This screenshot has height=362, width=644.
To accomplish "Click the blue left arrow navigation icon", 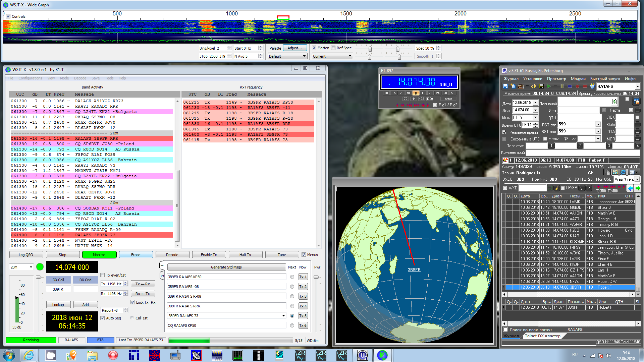I will [630, 188].
